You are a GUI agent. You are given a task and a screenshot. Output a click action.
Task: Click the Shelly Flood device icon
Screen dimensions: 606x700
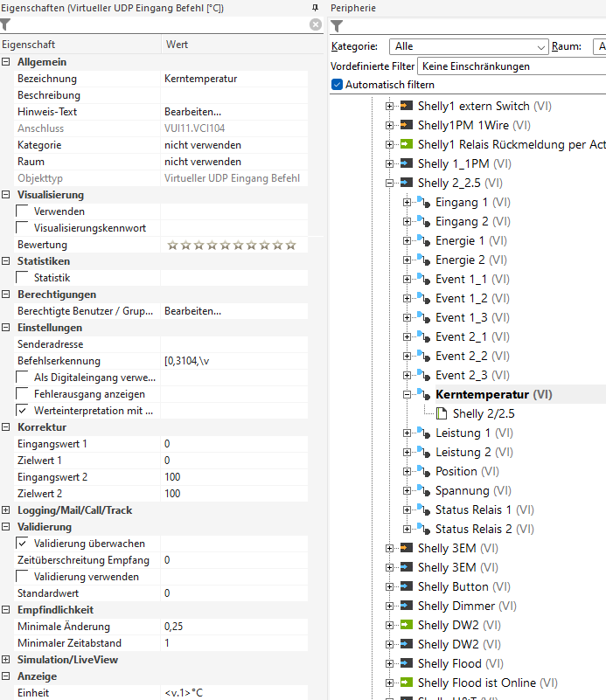(407, 663)
